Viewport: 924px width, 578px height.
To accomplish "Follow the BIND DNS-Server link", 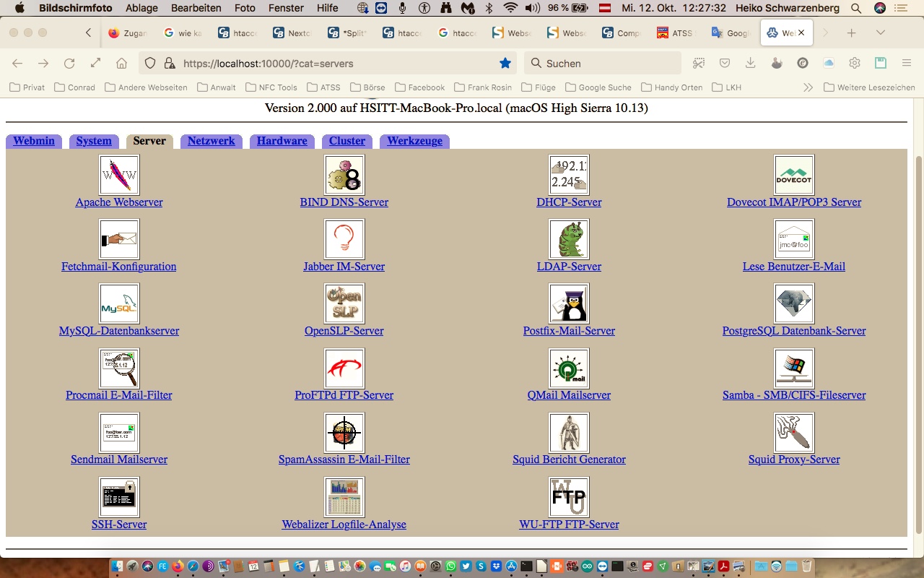I will click(344, 202).
